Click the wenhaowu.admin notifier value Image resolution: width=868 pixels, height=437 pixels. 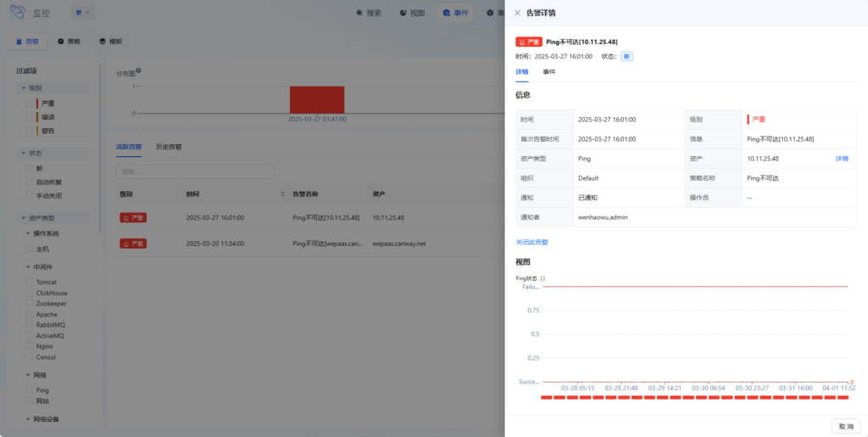pos(603,217)
